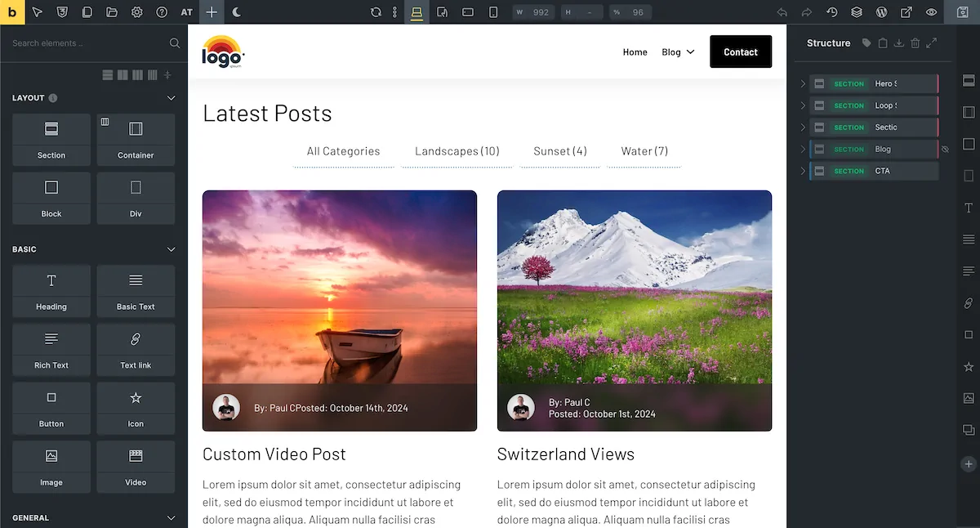Image resolution: width=980 pixels, height=528 pixels.
Task: Collapse the LAYOUT category chevron
Action: (x=171, y=98)
